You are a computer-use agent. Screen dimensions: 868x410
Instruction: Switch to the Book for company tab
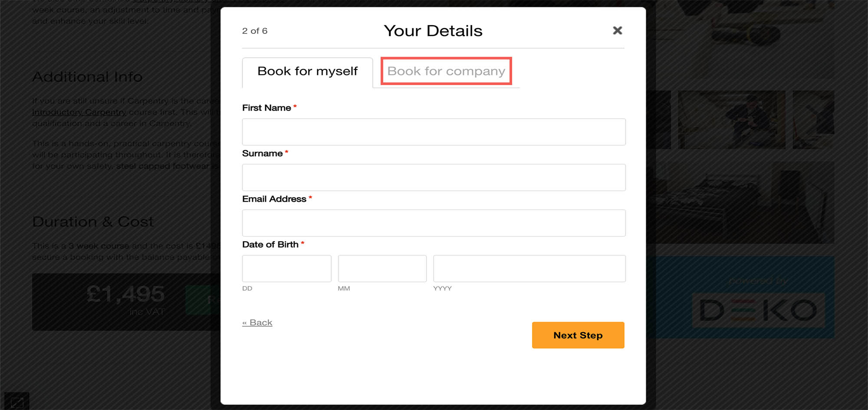point(446,71)
